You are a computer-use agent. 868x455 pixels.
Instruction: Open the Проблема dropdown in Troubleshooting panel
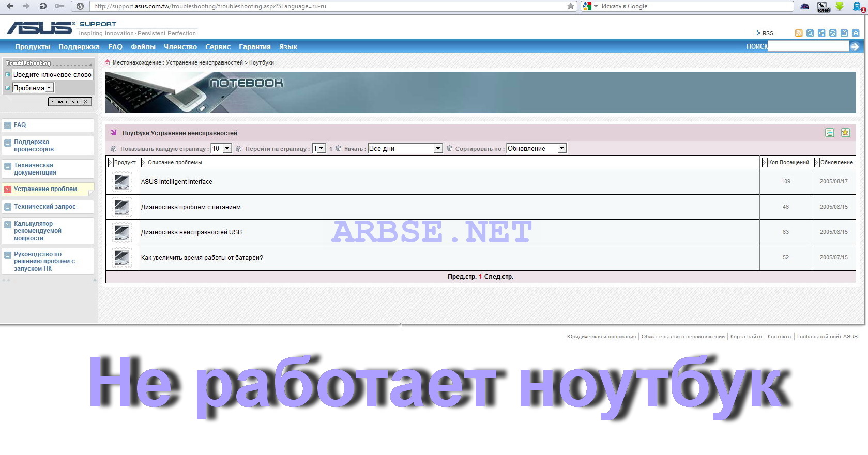click(33, 88)
